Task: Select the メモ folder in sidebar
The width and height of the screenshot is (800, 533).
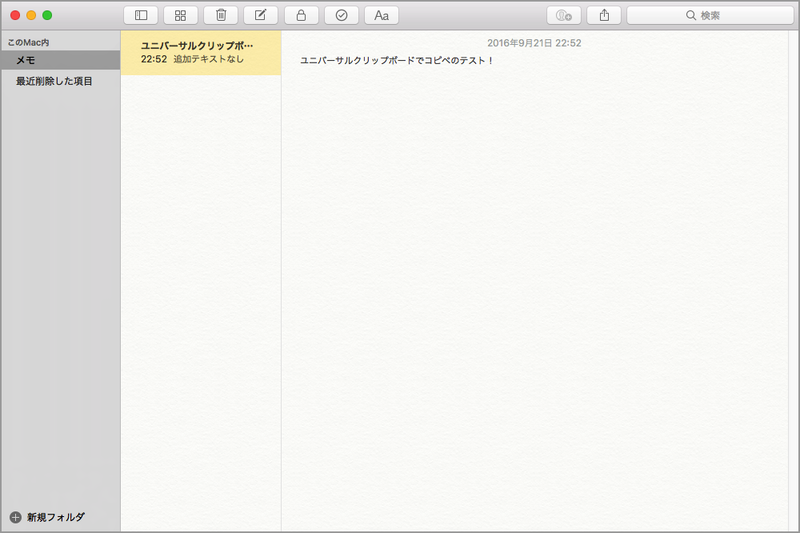Action: pos(60,60)
